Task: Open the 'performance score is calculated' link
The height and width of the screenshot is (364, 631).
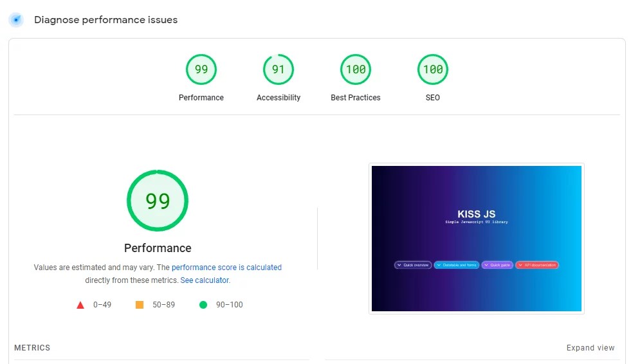Action: [226, 268]
